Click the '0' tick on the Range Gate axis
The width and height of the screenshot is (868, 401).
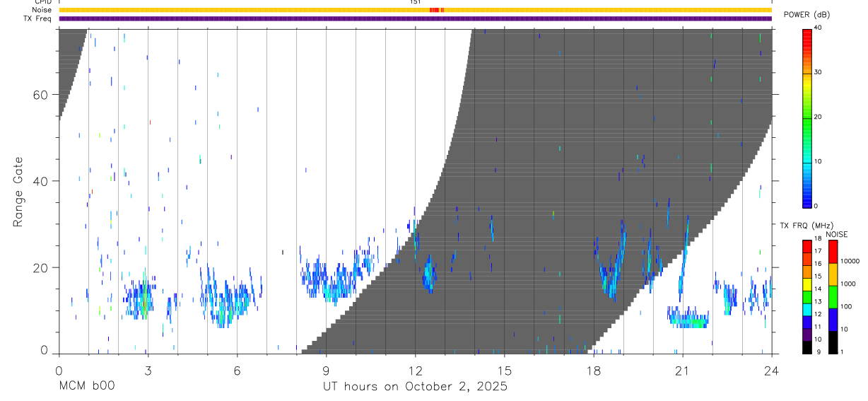tap(45, 350)
